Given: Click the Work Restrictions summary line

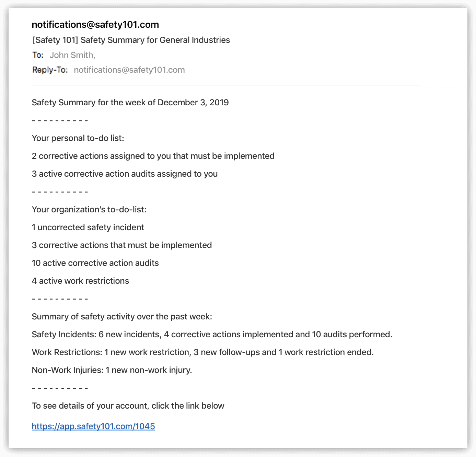Looking at the screenshot, I should 202,352.
